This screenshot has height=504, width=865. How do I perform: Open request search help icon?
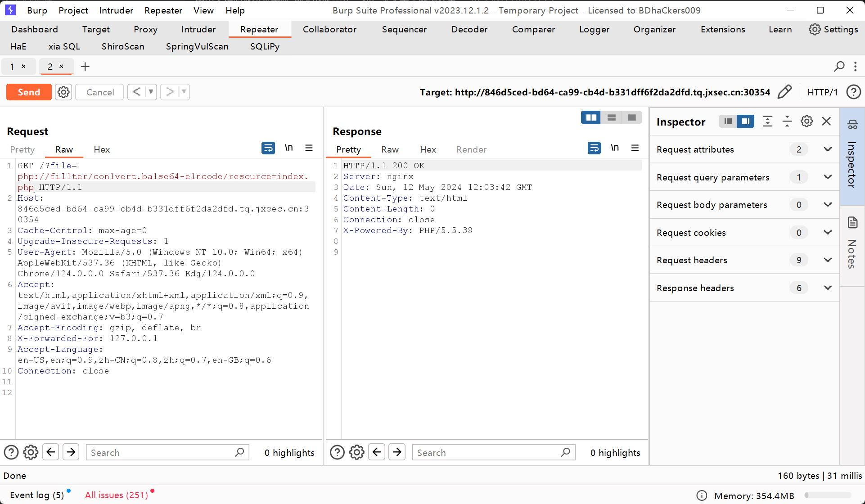click(11, 452)
